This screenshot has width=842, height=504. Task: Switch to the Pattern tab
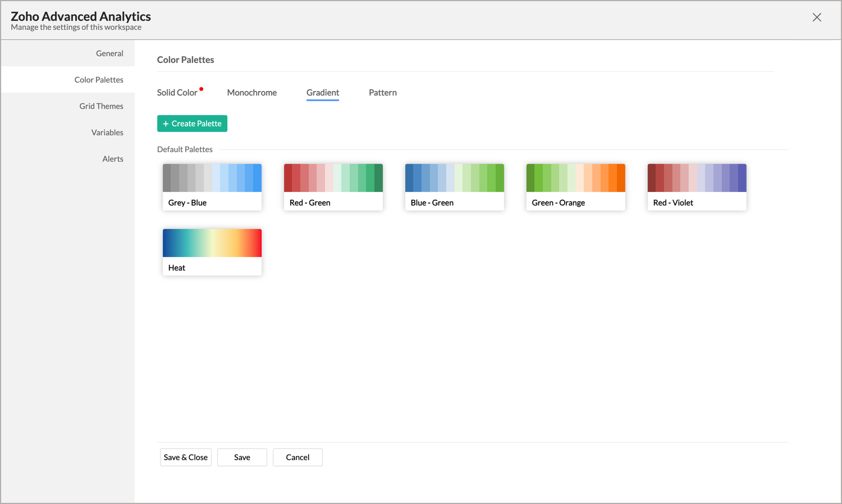click(x=382, y=92)
